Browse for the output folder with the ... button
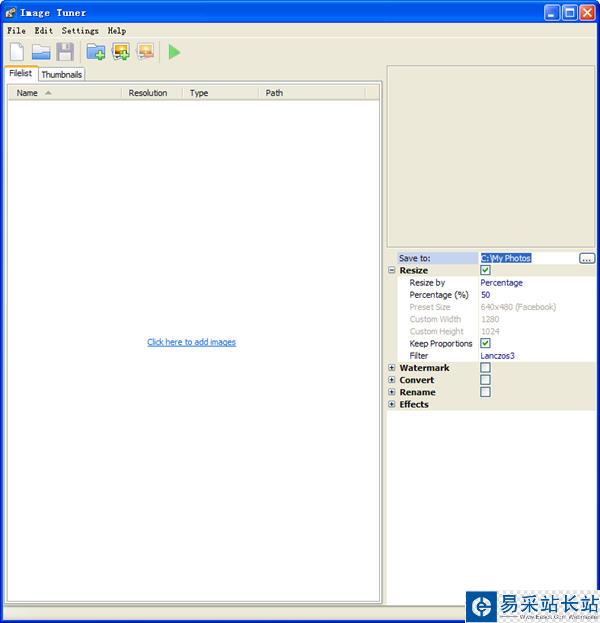Viewport: 600px width, 623px height. click(x=587, y=258)
